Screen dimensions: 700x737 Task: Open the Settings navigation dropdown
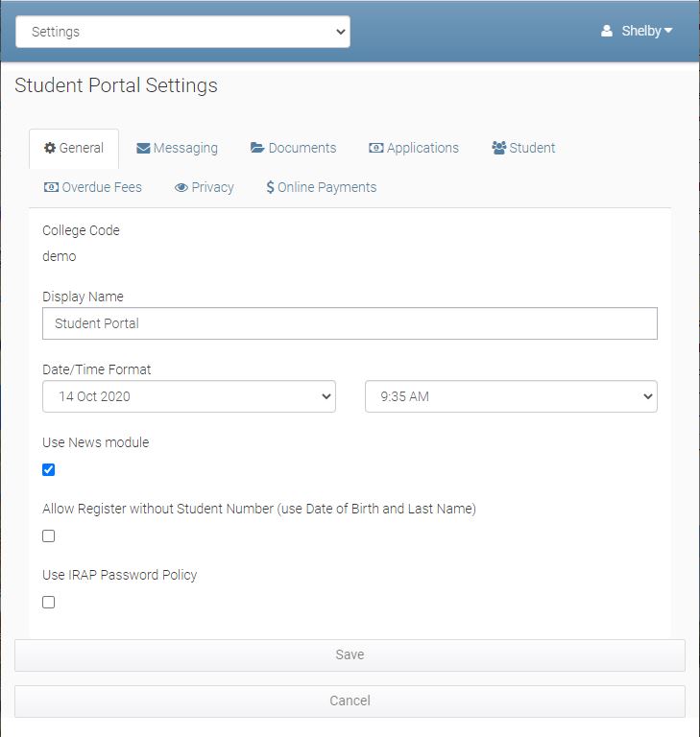pyautogui.click(x=182, y=32)
